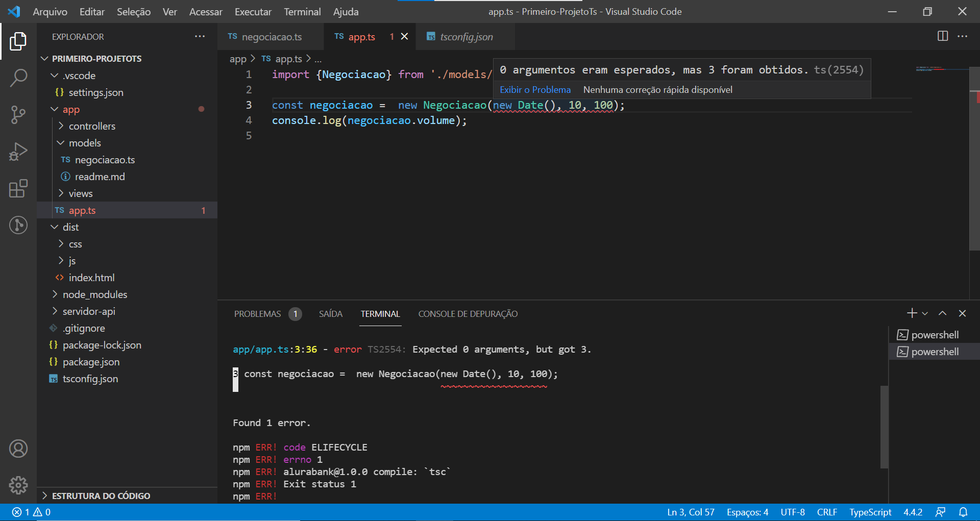Open index.html in the dist folder
This screenshot has width=980, height=521.
[x=128, y=278]
